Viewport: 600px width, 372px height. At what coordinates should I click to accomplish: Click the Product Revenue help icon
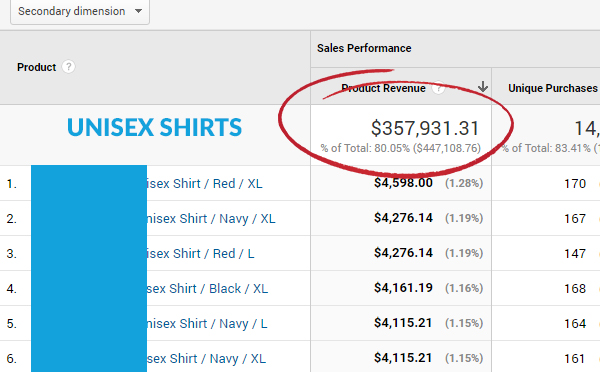point(438,88)
